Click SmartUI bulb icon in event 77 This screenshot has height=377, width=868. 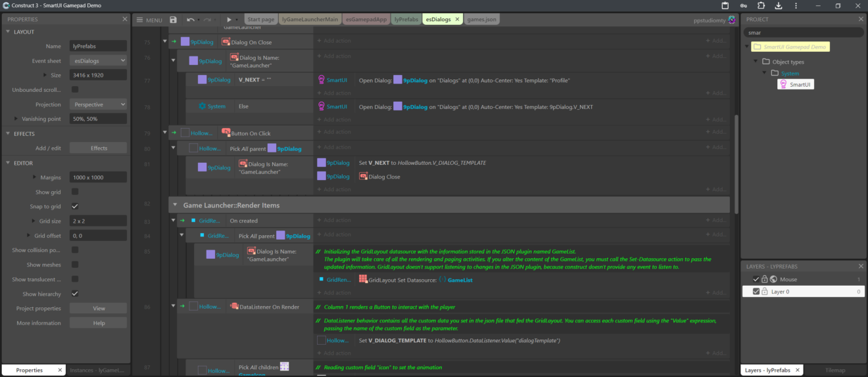click(x=322, y=80)
